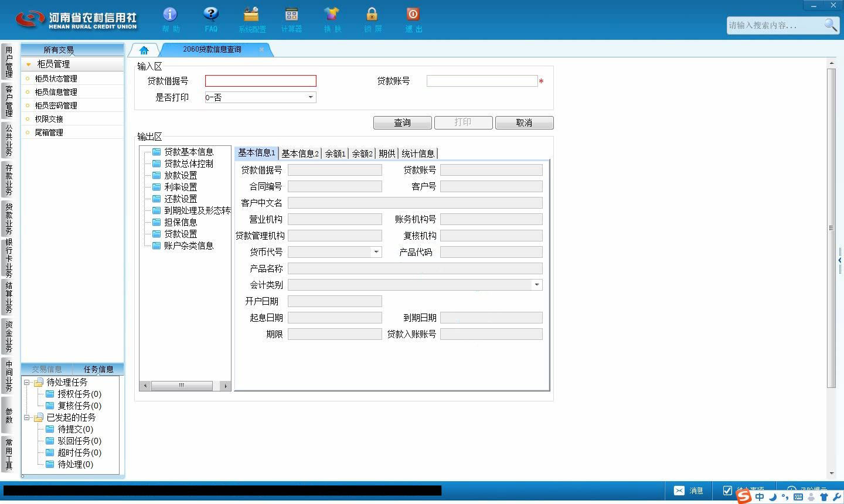Click the 查询 button

click(x=403, y=122)
